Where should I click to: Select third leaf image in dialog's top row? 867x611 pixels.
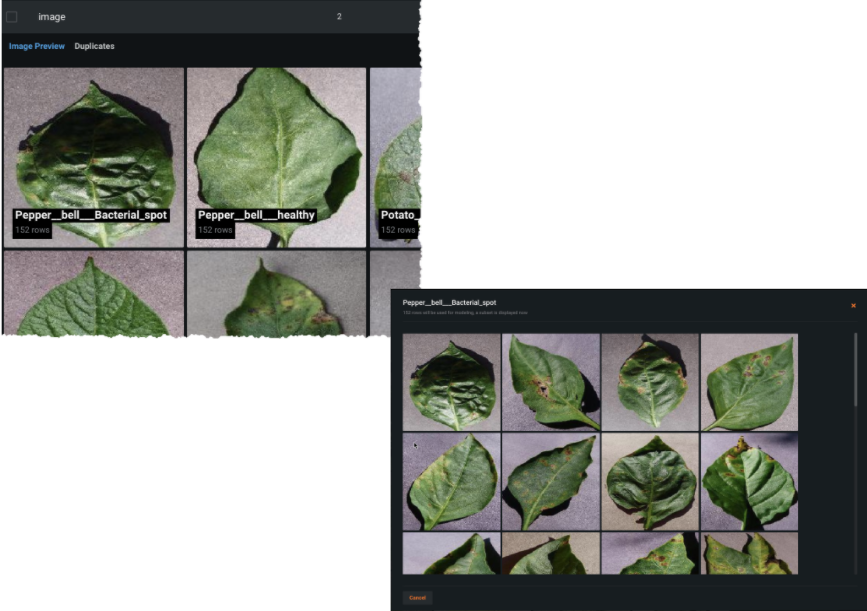coord(650,382)
